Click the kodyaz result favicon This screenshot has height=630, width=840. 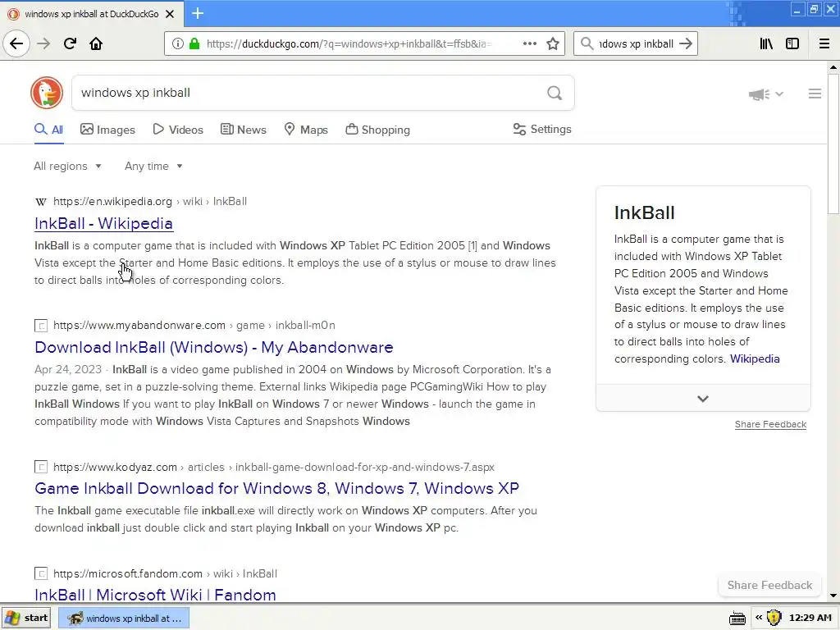41,467
